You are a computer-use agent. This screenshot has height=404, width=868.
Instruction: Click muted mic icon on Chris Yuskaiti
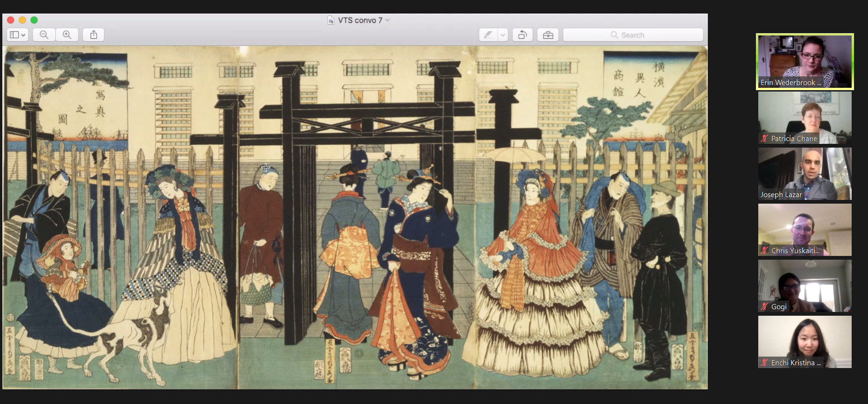tap(764, 250)
